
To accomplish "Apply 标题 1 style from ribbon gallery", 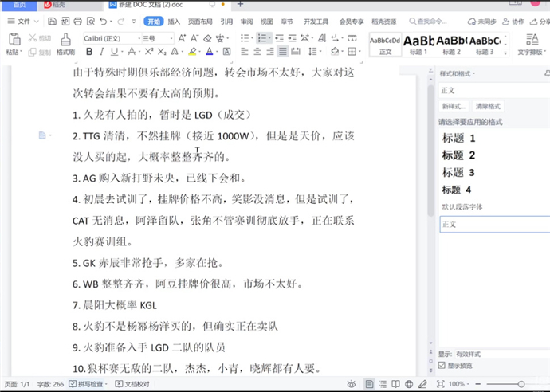I will [418, 44].
